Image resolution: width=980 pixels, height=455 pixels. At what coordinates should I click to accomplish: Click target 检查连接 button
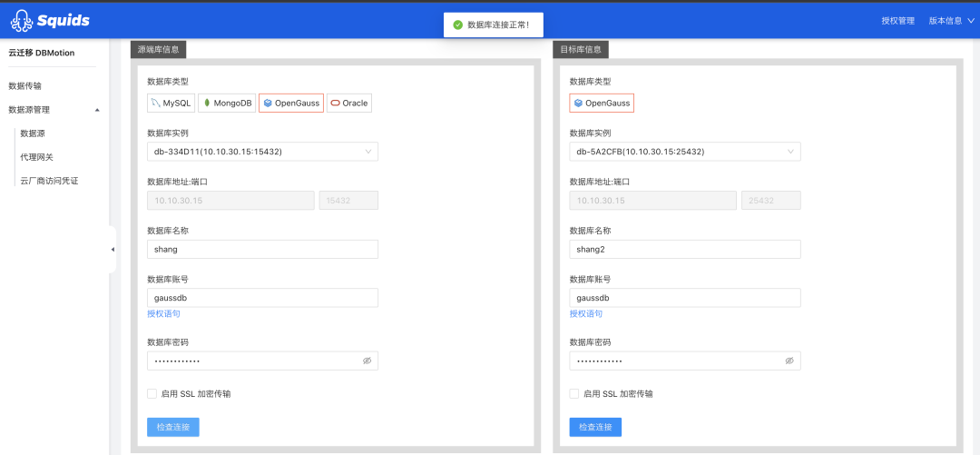click(595, 427)
